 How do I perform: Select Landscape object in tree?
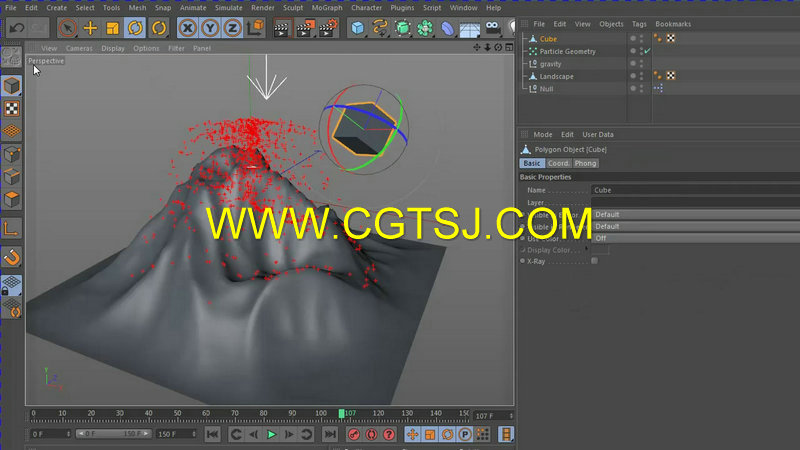pos(556,76)
